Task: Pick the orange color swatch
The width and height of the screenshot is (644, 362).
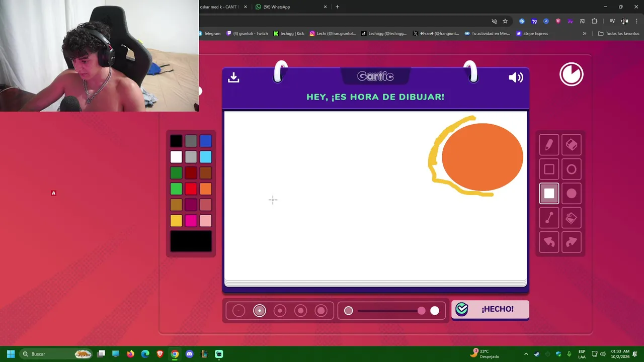Action: pyautogui.click(x=205, y=189)
